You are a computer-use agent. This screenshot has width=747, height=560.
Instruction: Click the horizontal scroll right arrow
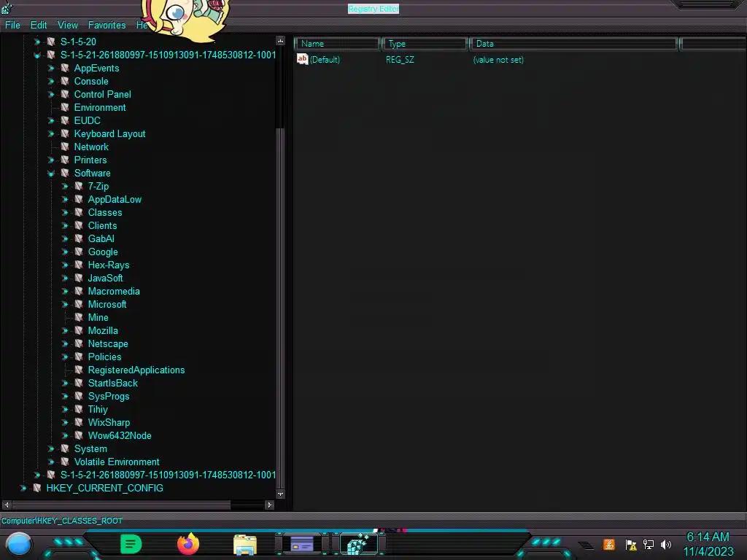point(270,505)
